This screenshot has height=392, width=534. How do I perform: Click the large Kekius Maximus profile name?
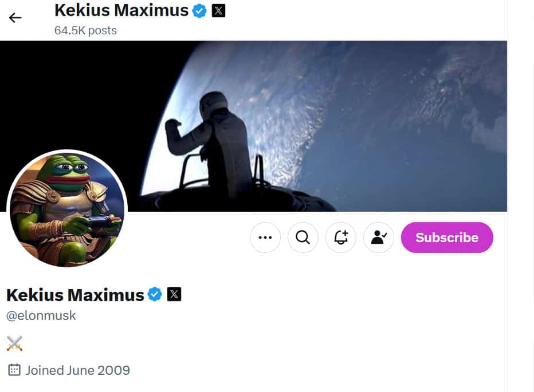[75, 295]
